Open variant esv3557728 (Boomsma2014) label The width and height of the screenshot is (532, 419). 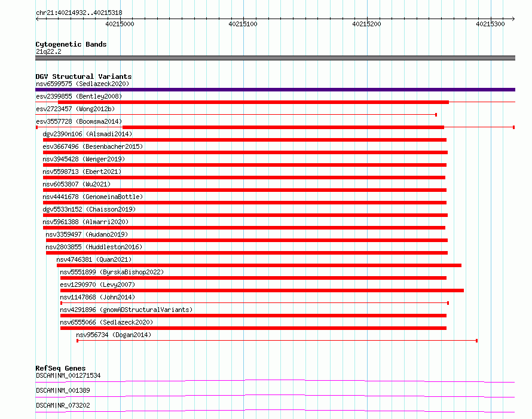79,121
